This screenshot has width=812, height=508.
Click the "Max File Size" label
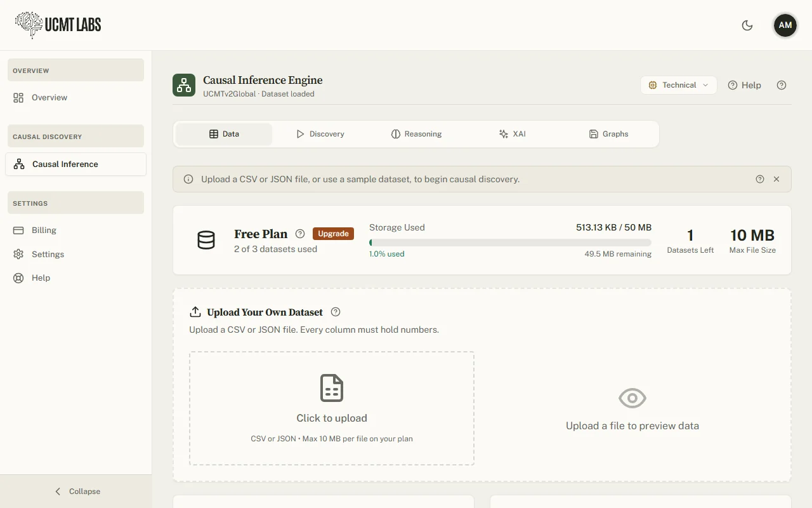tap(752, 250)
